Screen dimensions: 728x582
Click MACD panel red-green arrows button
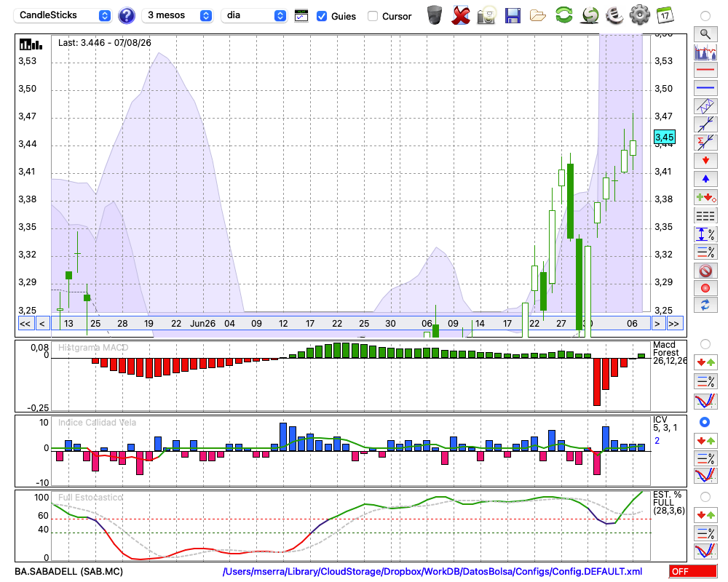pos(705,362)
